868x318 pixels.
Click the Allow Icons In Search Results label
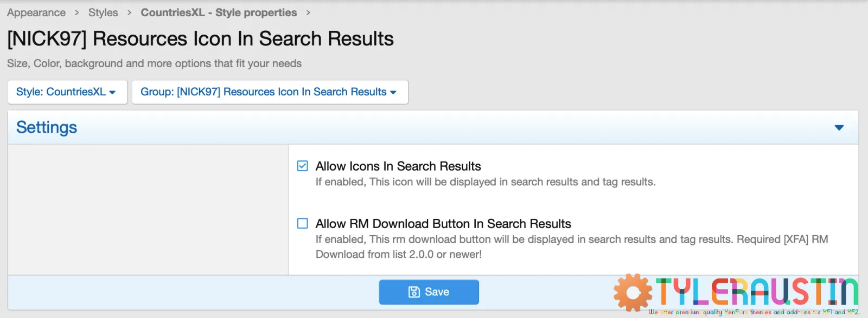(398, 166)
